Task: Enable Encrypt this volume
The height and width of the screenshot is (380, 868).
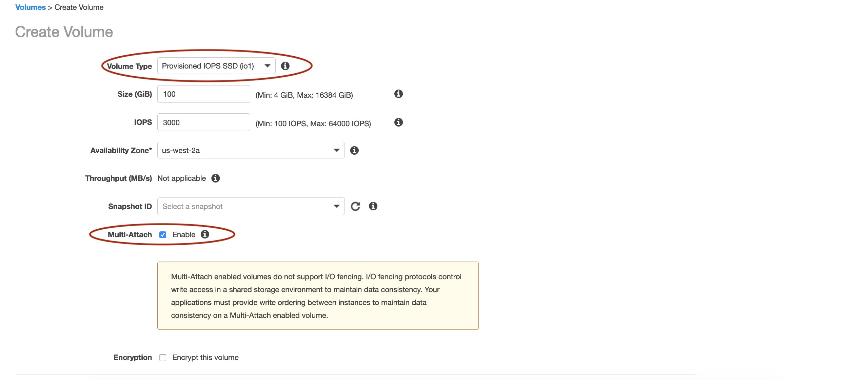Action: click(x=163, y=357)
